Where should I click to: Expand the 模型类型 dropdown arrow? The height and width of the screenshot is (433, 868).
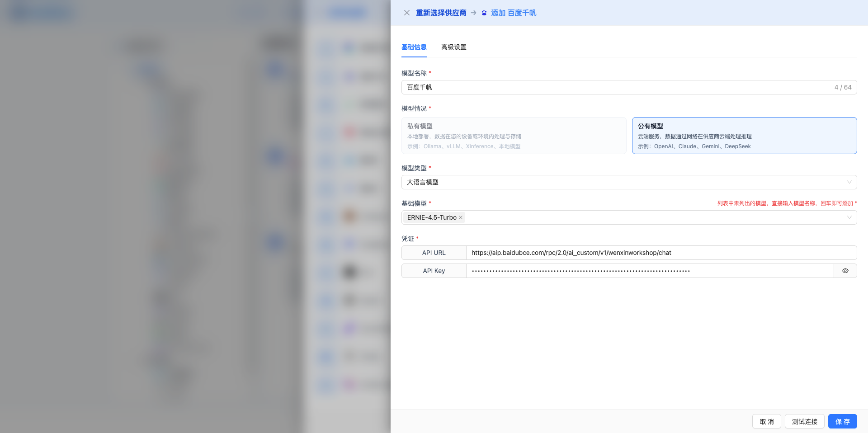coord(849,182)
